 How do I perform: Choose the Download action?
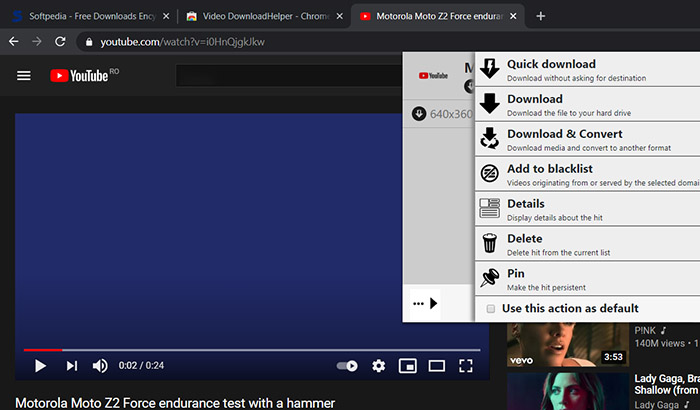pos(588,105)
